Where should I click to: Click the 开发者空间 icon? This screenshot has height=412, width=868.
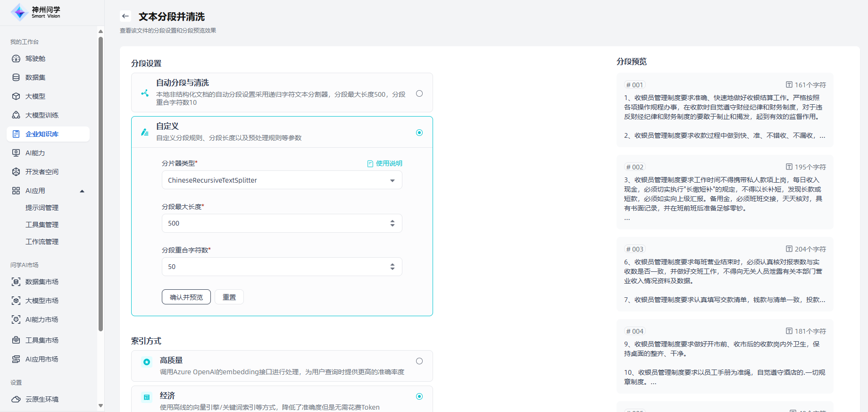[16, 172]
